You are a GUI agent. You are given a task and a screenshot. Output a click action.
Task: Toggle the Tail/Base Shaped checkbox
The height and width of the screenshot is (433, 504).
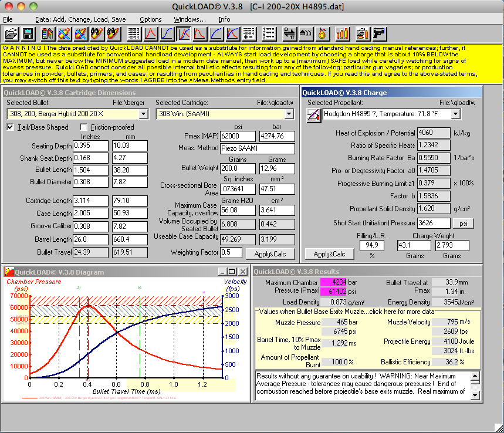pos(11,127)
